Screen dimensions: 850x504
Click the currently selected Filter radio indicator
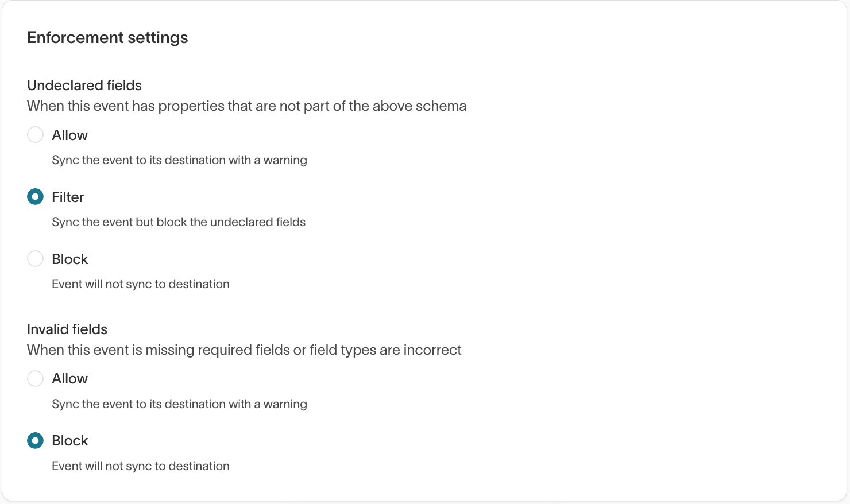(35, 196)
